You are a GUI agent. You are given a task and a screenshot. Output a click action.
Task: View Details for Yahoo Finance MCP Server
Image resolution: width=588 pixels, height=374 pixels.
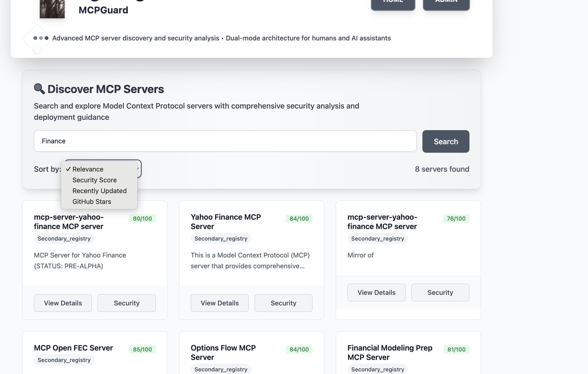click(219, 303)
